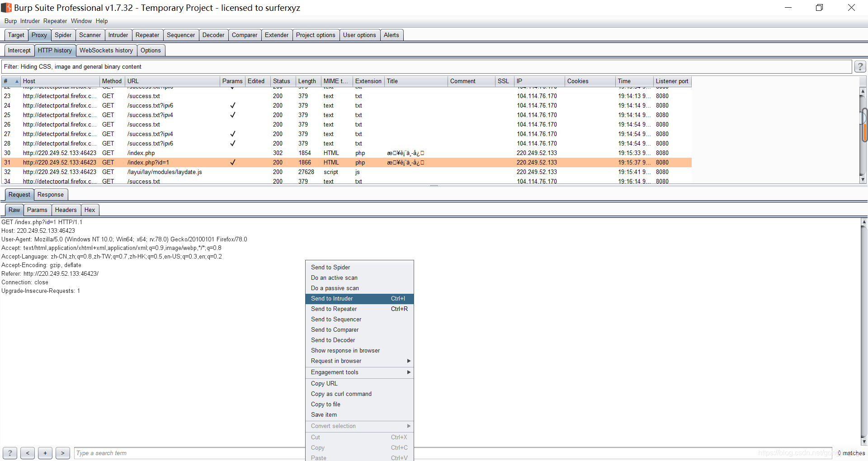Open the Decoder tab
The width and height of the screenshot is (868, 461).
click(213, 35)
